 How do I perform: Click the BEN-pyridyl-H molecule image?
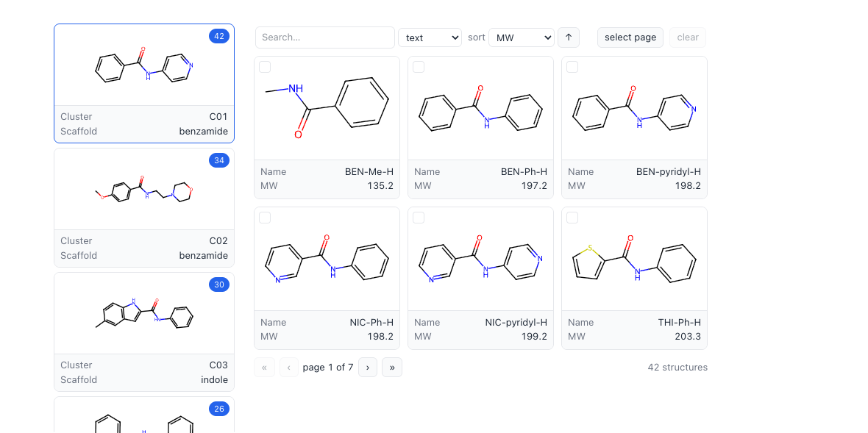[x=634, y=108]
